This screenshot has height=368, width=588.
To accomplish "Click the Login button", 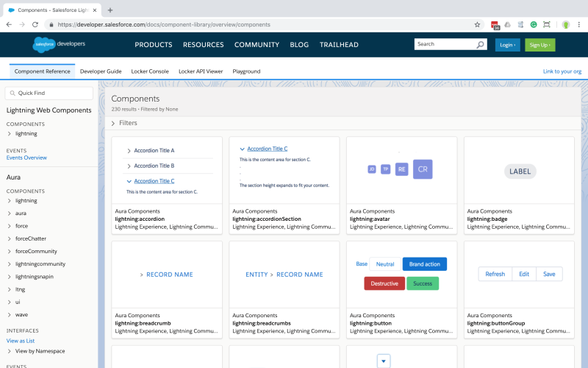I will pyautogui.click(x=507, y=45).
